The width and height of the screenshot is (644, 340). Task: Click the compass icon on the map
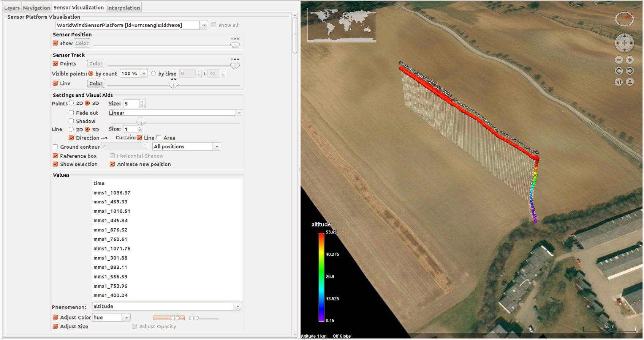click(x=624, y=19)
